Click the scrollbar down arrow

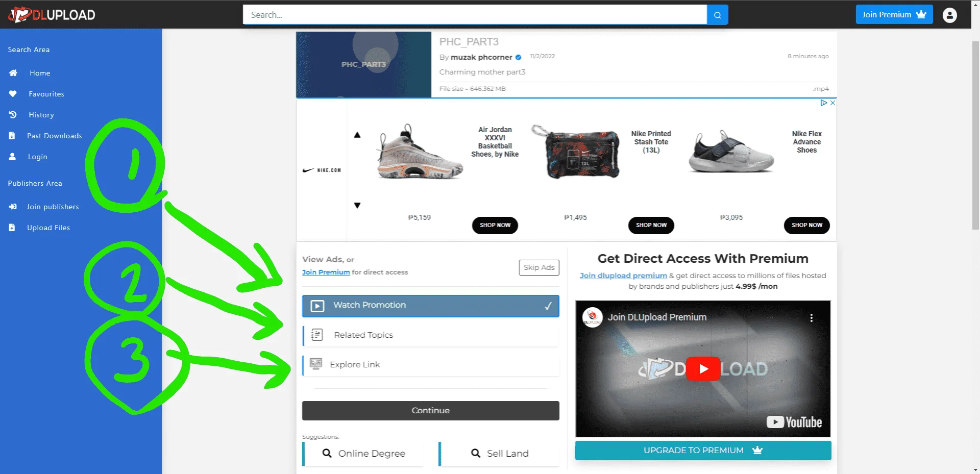975,469
